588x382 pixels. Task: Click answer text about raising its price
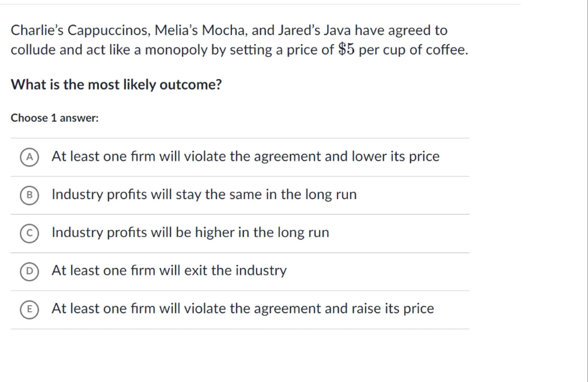(243, 309)
